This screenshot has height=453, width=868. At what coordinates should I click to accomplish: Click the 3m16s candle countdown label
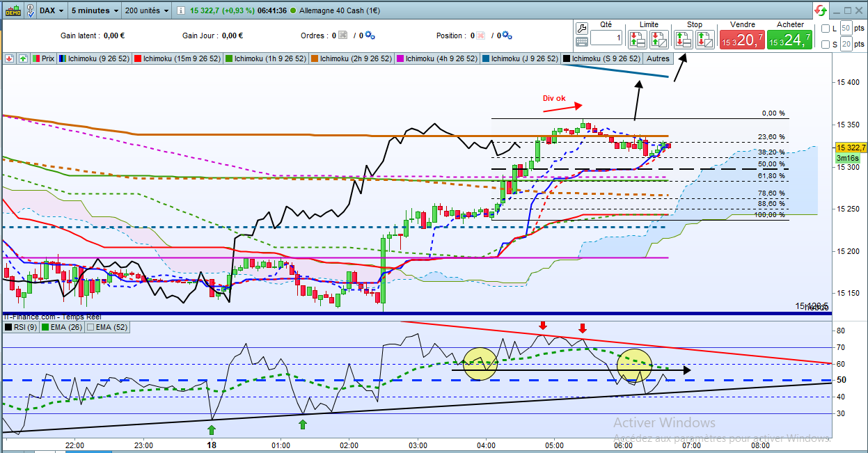[x=847, y=158]
